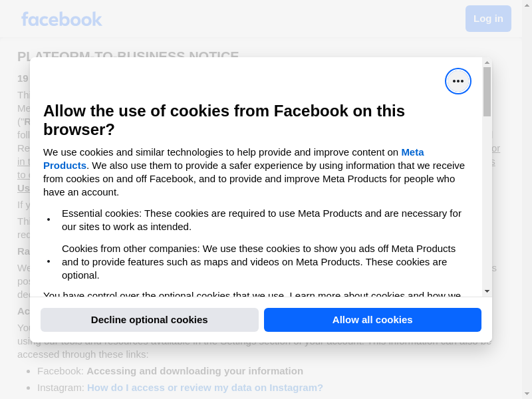Open Accessing and downloading your information link
The height and width of the screenshot is (399, 532).
pyautogui.click(x=194, y=370)
